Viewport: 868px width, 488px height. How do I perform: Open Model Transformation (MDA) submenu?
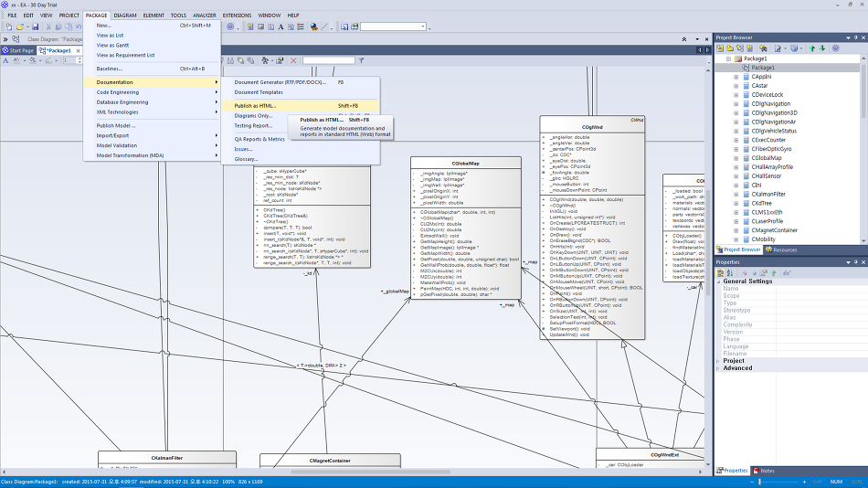[x=152, y=155]
